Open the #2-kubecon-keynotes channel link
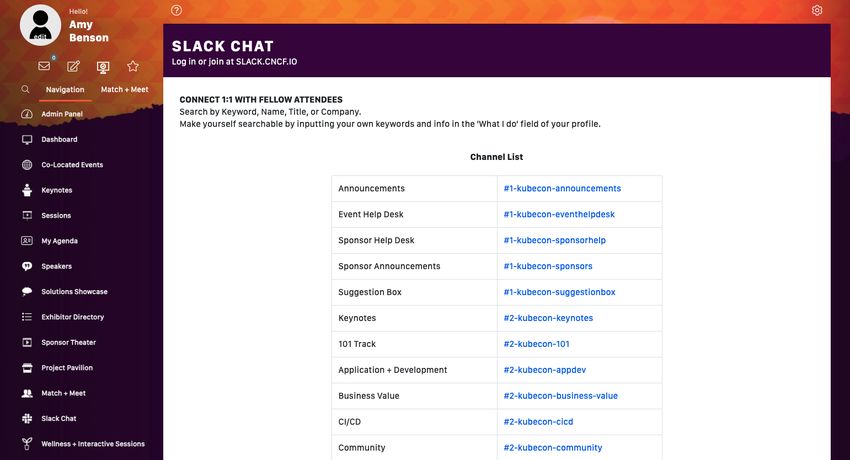This screenshot has height=460, width=850. (548, 318)
